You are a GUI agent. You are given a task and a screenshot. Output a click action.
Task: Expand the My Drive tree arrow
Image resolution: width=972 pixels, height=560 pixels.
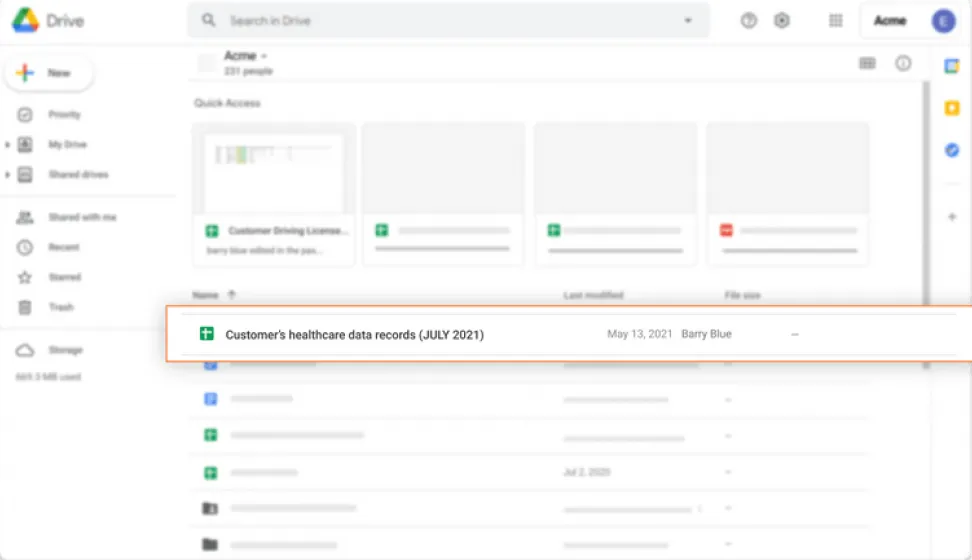7,144
